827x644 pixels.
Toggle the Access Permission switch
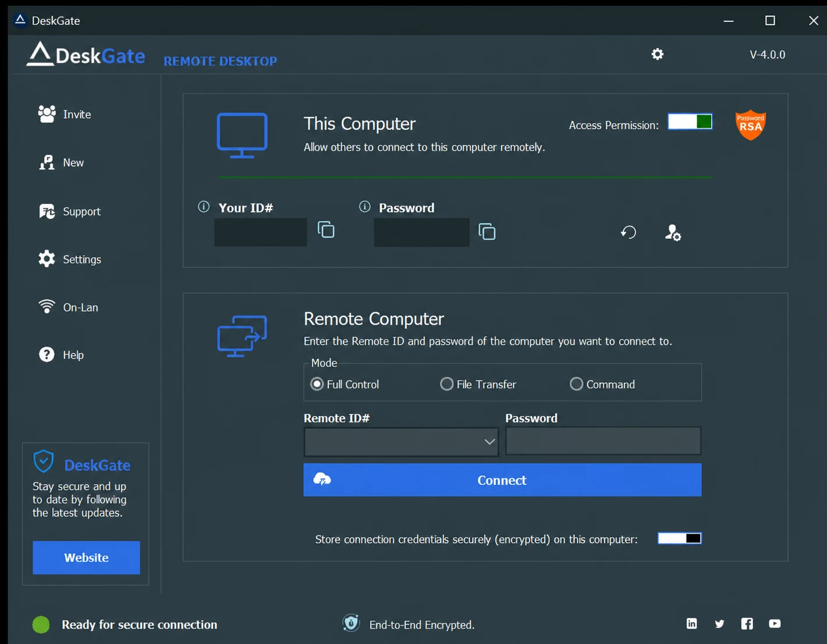pos(690,122)
